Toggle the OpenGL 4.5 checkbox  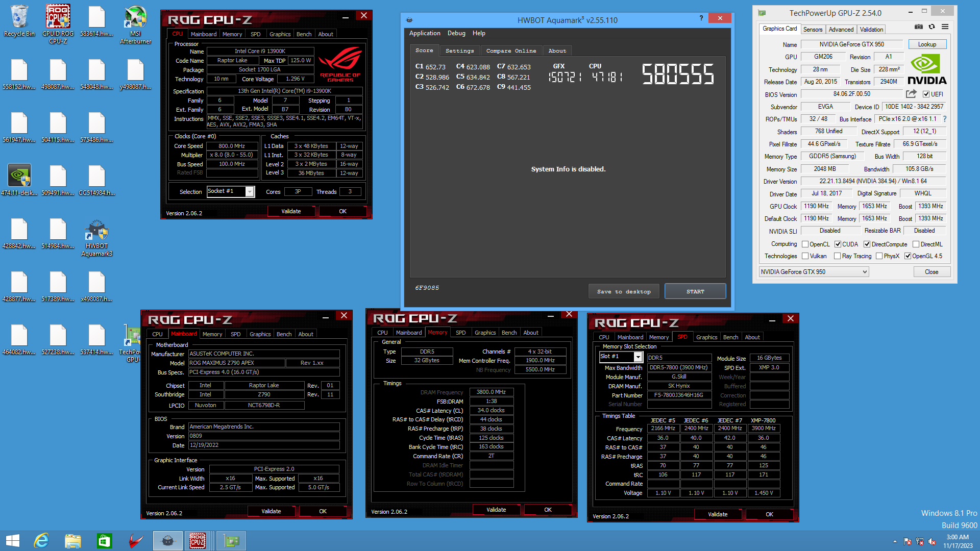[908, 256]
